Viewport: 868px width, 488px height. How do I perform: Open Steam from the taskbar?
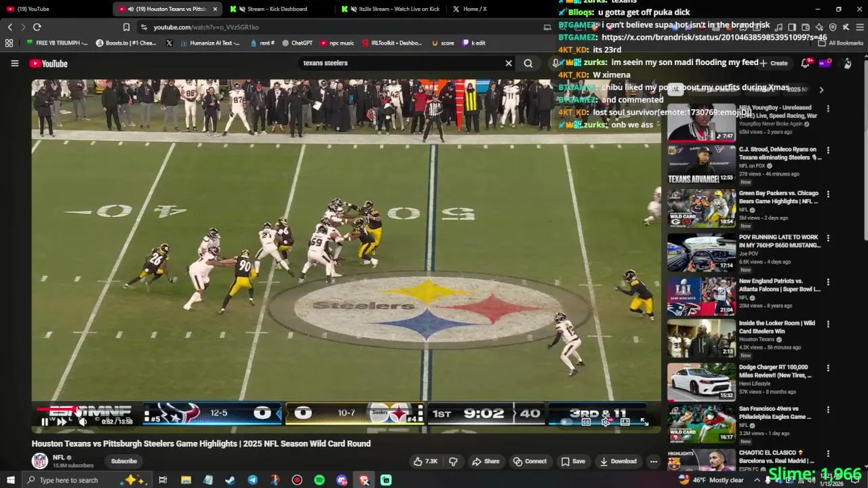tap(230, 480)
